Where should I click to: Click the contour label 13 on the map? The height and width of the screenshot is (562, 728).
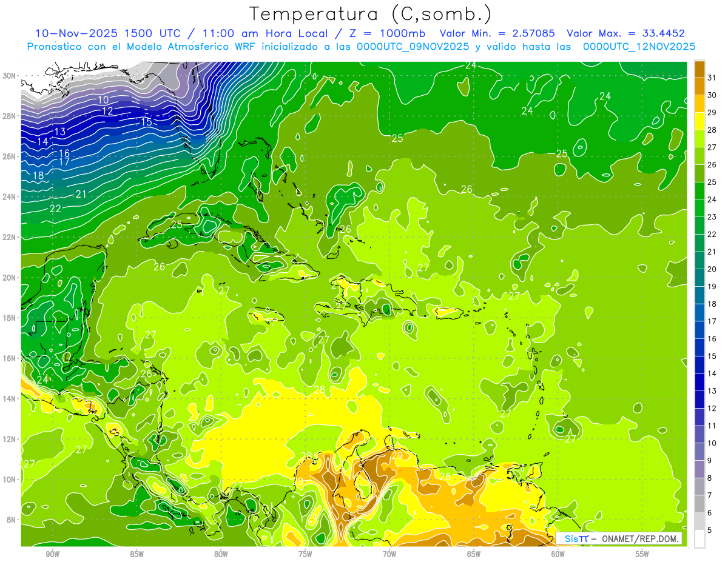point(60,132)
